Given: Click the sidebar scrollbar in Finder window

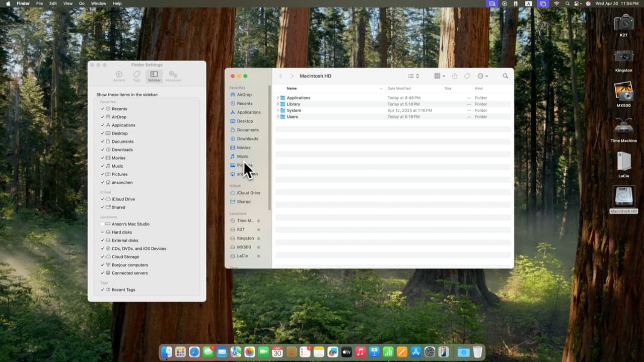Looking at the screenshot, I should click(270, 147).
